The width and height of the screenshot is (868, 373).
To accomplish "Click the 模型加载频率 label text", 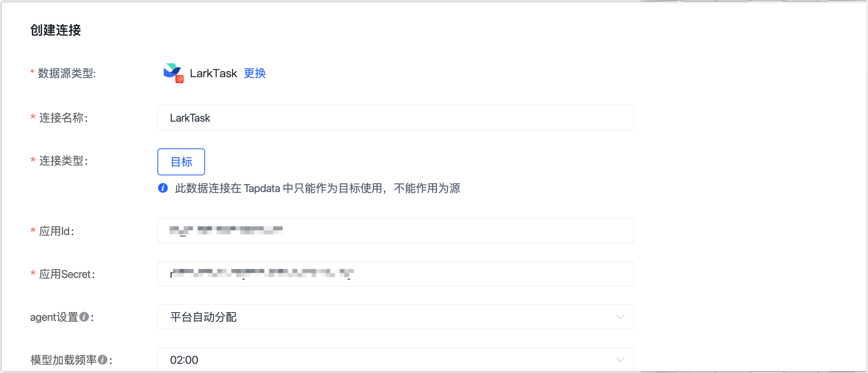I will coord(64,360).
